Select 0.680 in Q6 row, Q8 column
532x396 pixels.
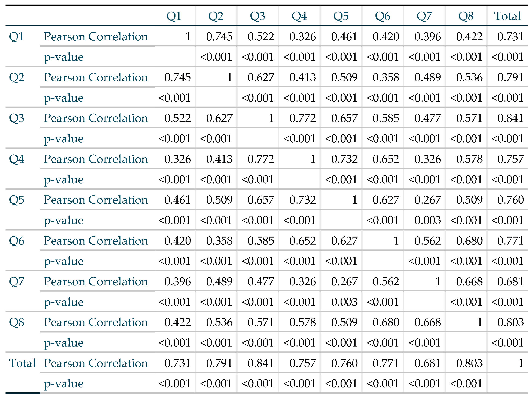coord(469,241)
